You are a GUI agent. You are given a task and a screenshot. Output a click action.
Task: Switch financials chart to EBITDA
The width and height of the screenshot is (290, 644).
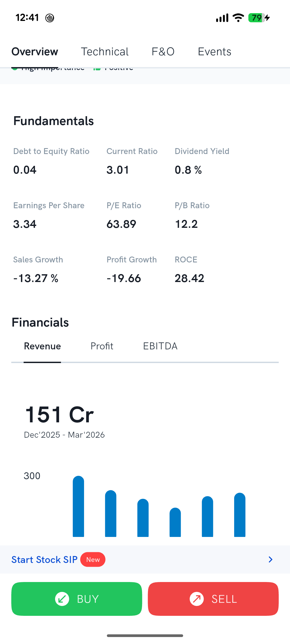coord(160,346)
